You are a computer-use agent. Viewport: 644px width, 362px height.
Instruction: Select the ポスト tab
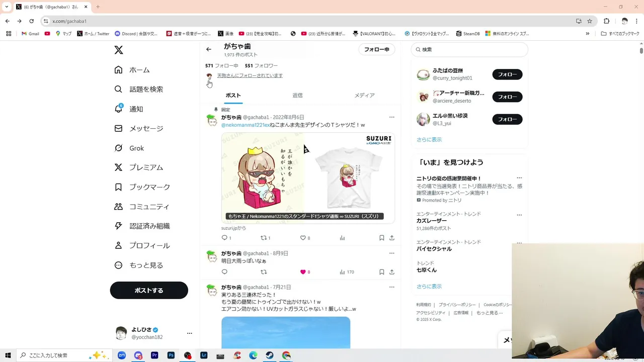click(x=233, y=96)
